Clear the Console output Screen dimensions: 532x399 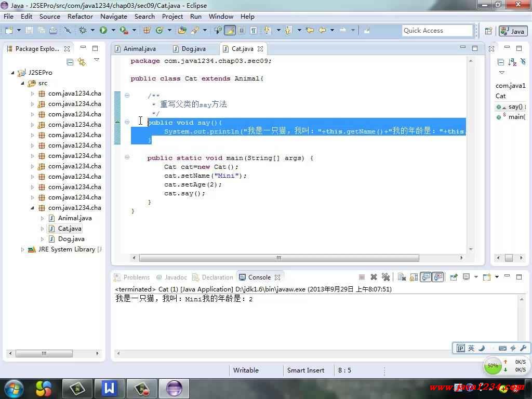click(402, 277)
